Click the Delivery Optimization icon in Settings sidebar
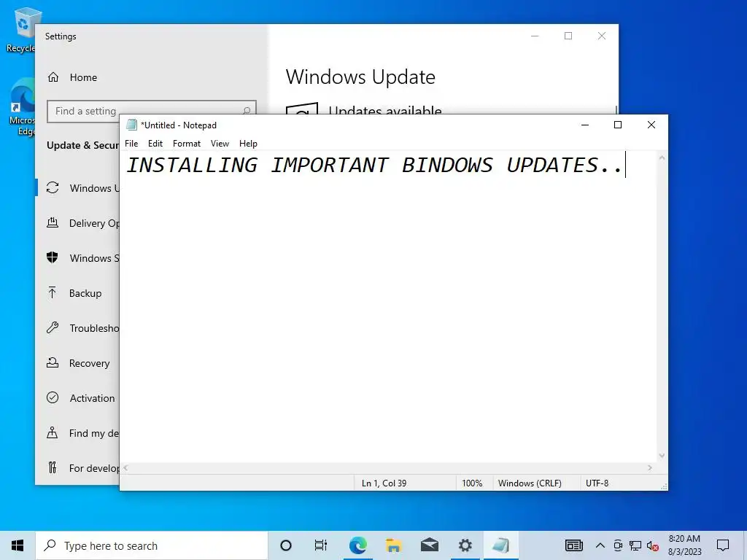Screen dimensions: 747x560 53,222
